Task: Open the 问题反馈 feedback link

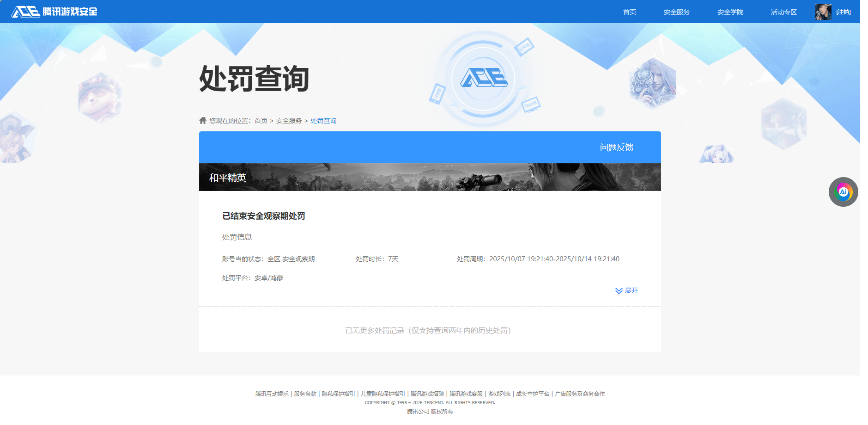Action: pyautogui.click(x=617, y=147)
